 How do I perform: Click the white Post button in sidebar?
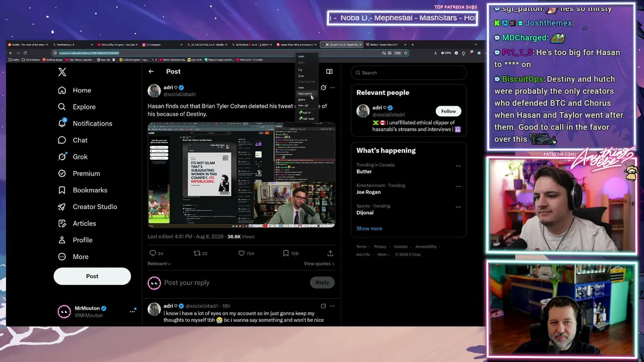tap(92, 276)
